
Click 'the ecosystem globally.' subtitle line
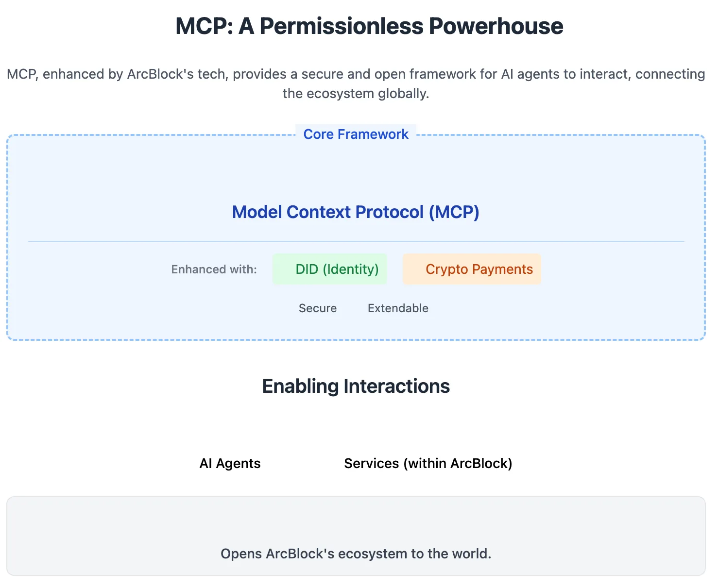tap(356, 93)
